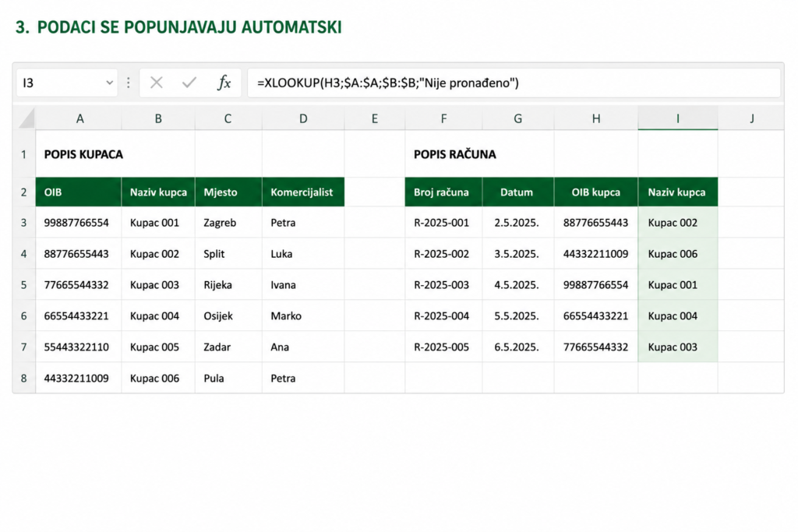This screenshot has height=532, width=798.
Task: Click the Mjesto header cell
Action: click(x=228, y=192)
